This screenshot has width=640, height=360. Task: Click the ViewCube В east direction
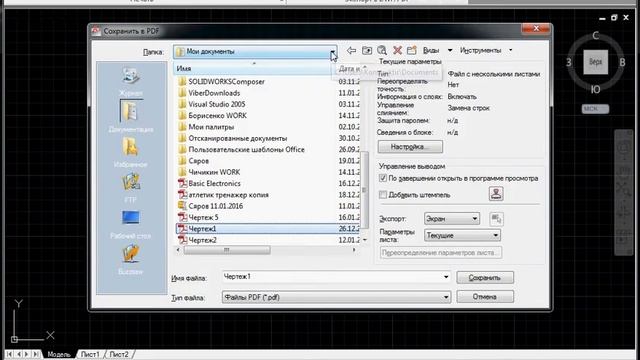point(622,62)
